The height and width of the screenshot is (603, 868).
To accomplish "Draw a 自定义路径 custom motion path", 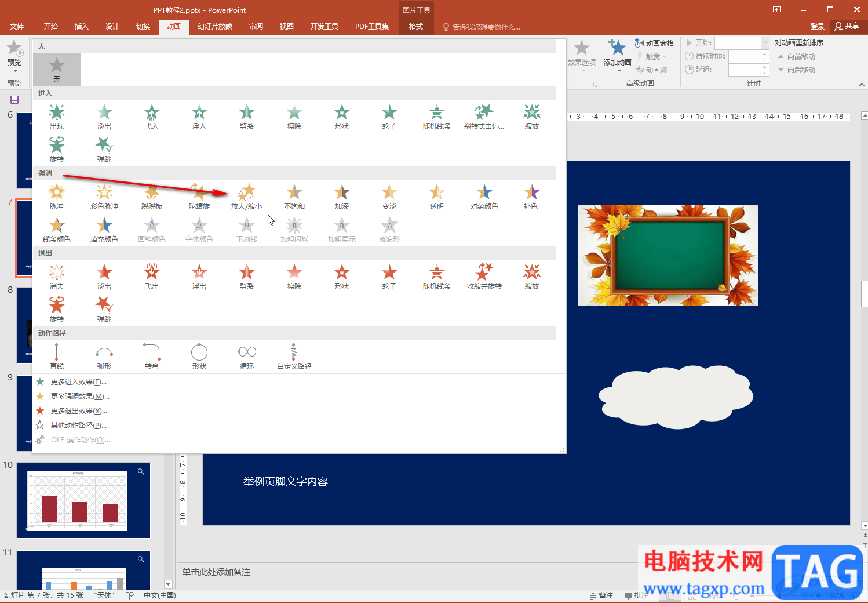I will click(294, 357).
